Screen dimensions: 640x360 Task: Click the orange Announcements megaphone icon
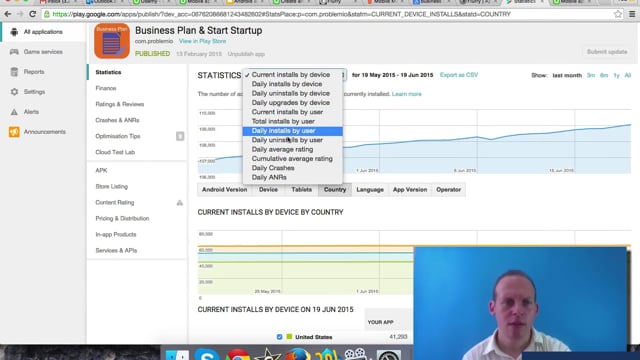[14, 132]
